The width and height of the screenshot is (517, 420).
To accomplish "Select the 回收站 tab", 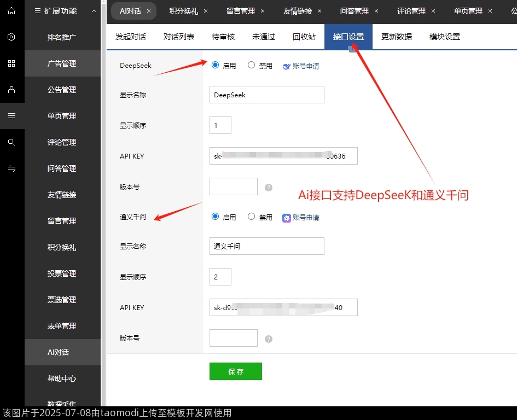I will [304, 37].
